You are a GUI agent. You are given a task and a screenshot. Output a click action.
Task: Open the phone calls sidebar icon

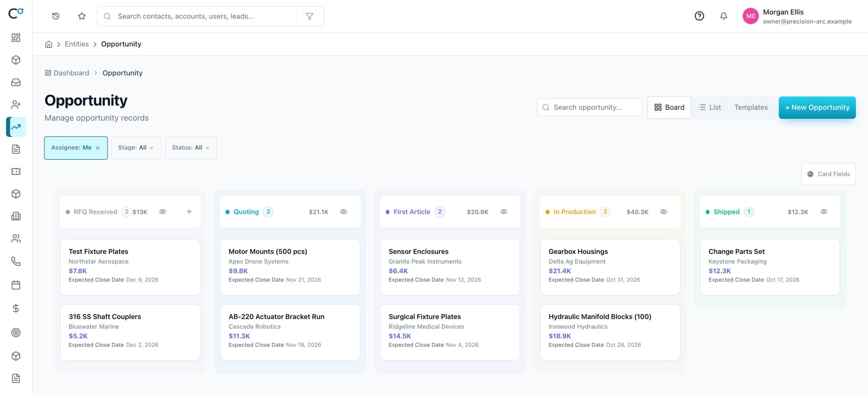tap(16, 261)
